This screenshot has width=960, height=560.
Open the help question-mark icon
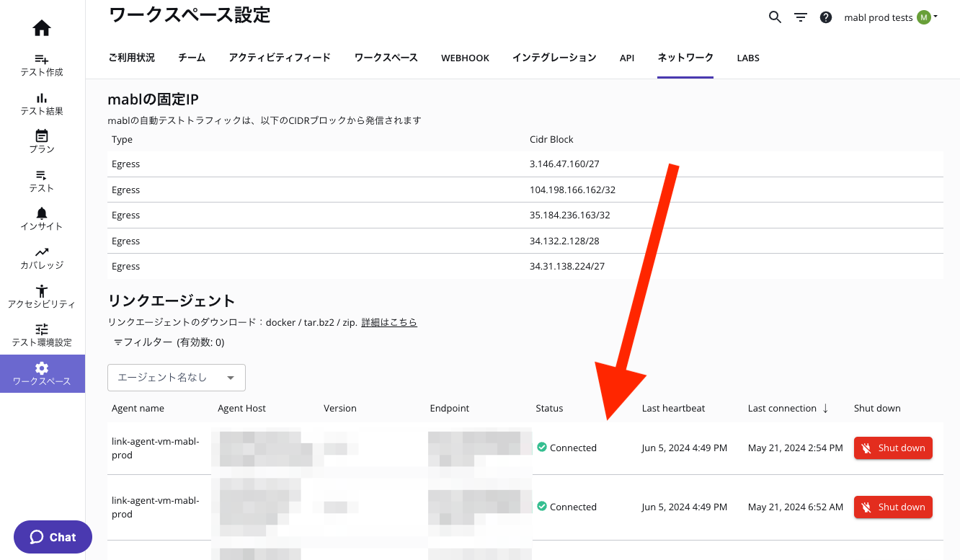(826, 17)
